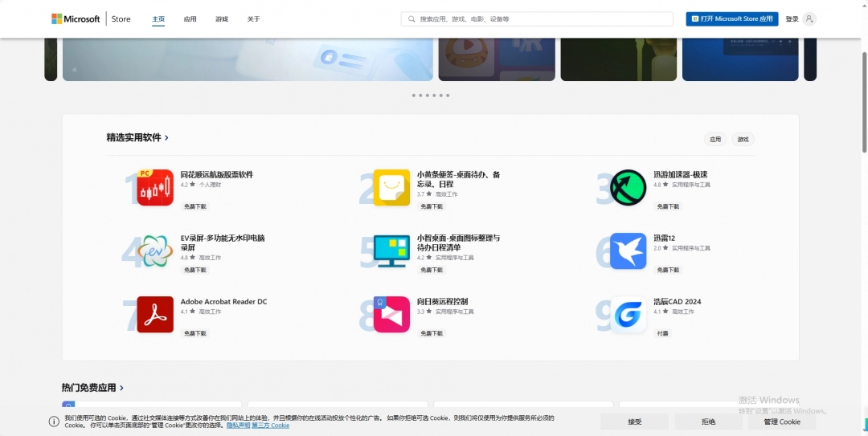This screenshot has height=436, width=868.
Task: Open the EV录屏-多功能无水印电脑录屏 title
Action: point(223,243)
